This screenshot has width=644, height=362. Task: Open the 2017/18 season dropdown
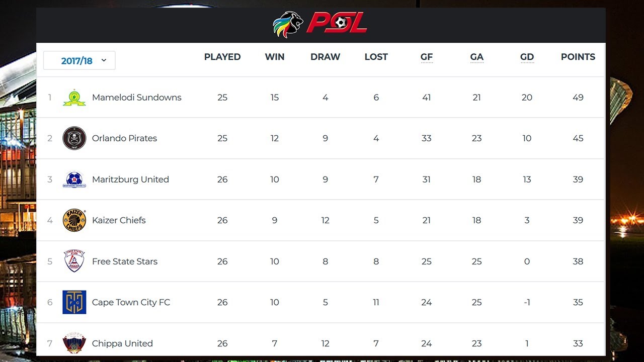point(79,61)
